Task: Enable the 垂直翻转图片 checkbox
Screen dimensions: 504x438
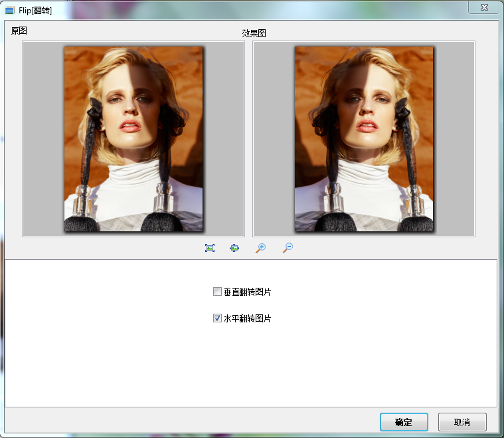Action: (x=217, y=292)
